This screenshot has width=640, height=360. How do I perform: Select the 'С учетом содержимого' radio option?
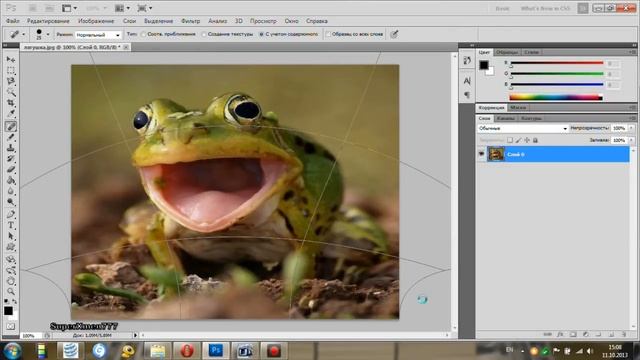261,35
